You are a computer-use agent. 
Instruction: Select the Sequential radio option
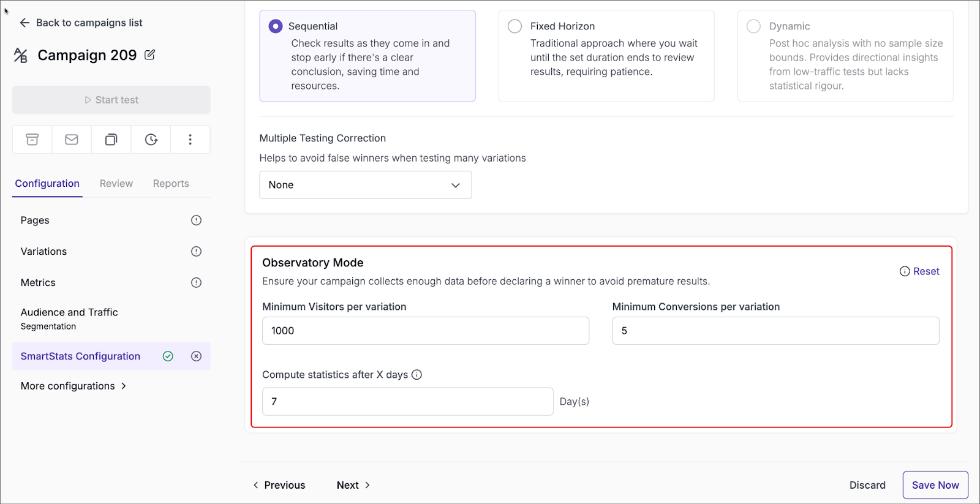pyautogui.click(x=276, y=26)
